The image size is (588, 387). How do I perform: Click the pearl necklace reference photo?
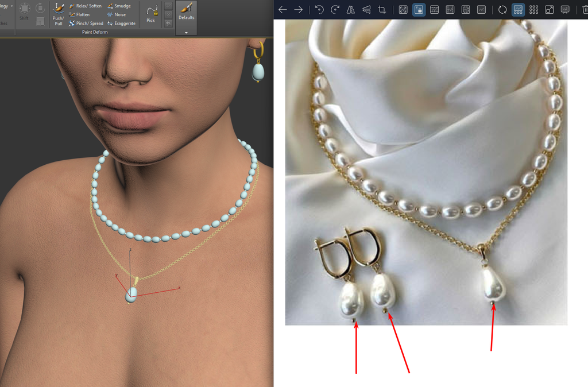(426, 172)
